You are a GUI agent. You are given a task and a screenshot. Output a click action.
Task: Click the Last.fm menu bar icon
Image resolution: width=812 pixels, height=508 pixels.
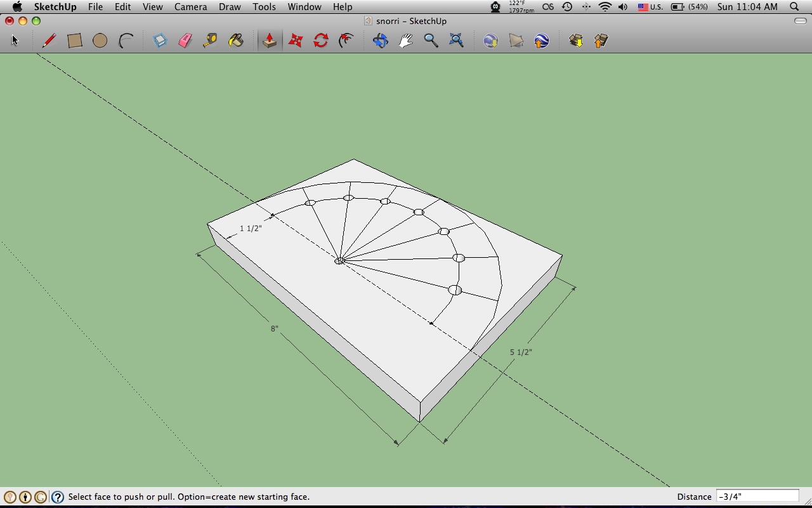coord(548,7)
